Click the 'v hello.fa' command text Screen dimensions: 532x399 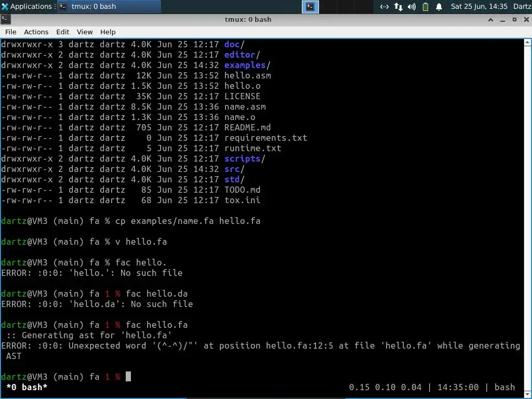pyautogui.click(x=141, y=242)
